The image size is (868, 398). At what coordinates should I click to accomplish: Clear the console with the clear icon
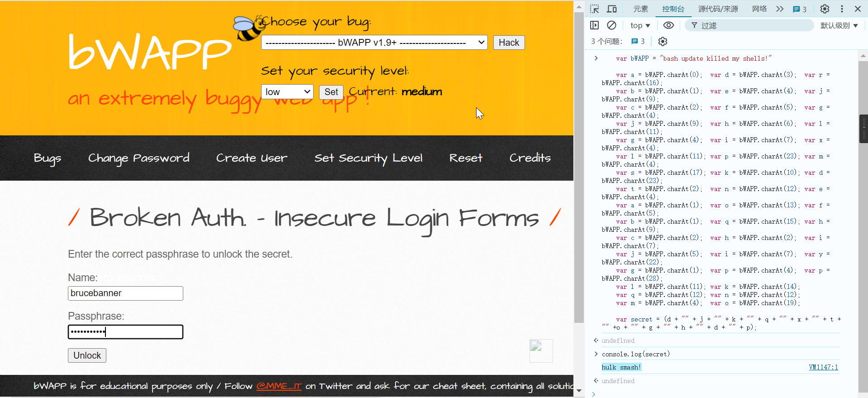click(611, 25)
